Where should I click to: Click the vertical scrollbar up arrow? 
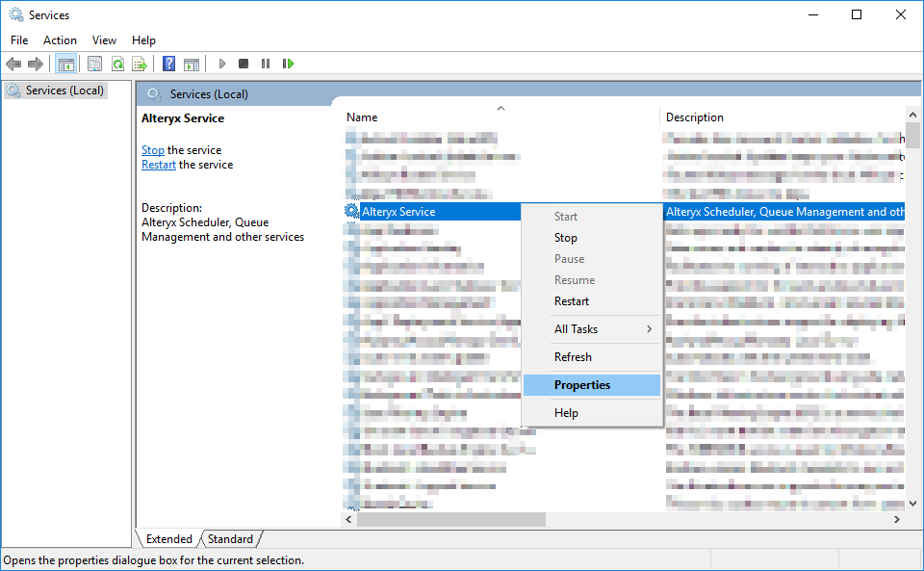(x=912, y=115)
